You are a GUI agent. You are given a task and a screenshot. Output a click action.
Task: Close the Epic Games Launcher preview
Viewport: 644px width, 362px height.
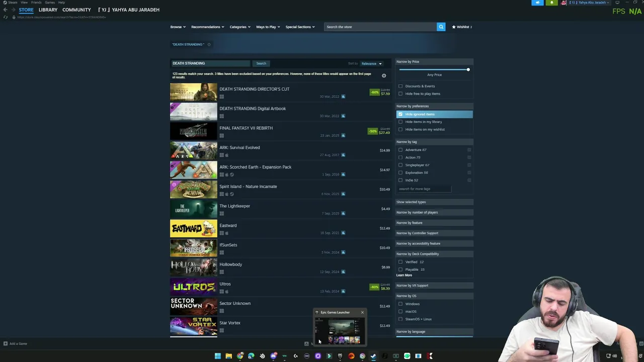click(362, 312)
